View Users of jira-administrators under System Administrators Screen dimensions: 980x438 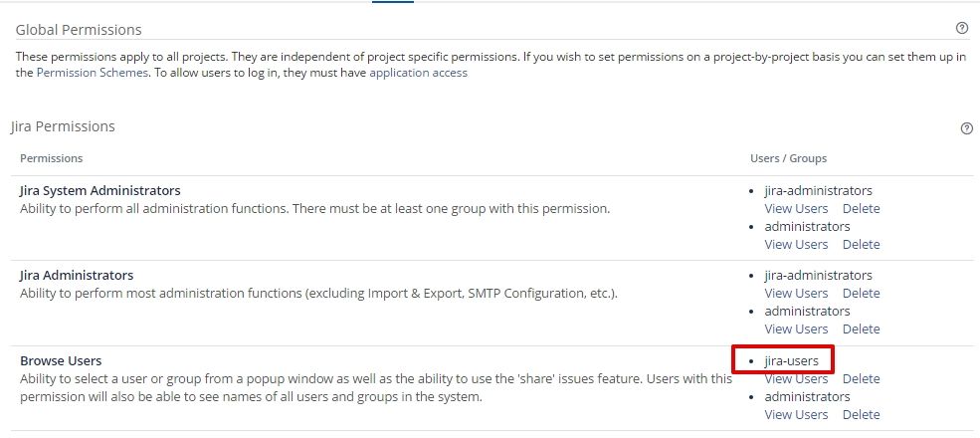[x=796, y=208]
